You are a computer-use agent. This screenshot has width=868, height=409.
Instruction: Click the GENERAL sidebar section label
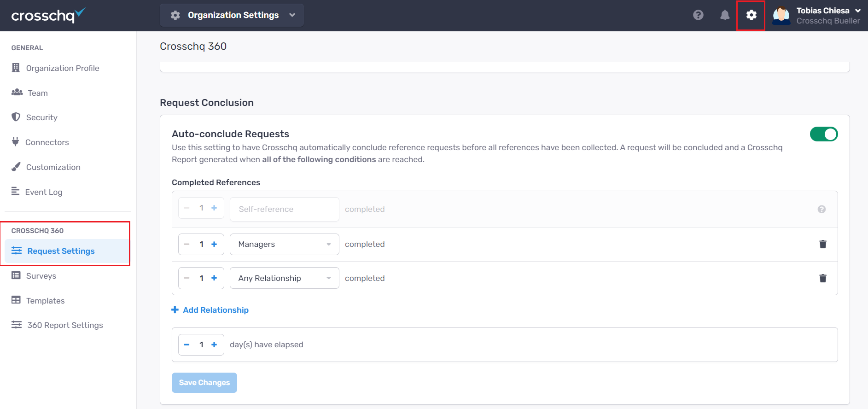27,48
